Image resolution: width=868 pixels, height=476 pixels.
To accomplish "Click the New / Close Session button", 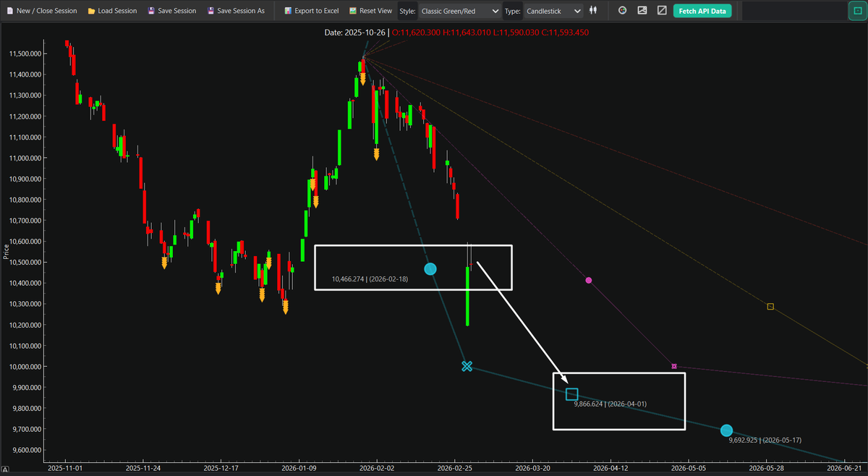I will click(x=41, y=11).
